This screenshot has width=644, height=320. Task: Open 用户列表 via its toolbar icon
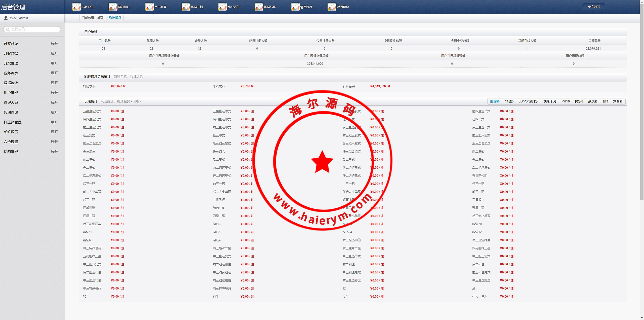(x=149, y=7)
